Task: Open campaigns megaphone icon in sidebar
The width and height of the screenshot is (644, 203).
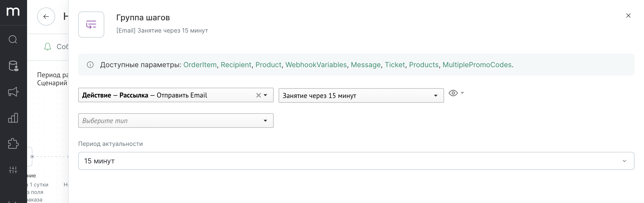Action: pyautogui.click(x=13, y=92)
